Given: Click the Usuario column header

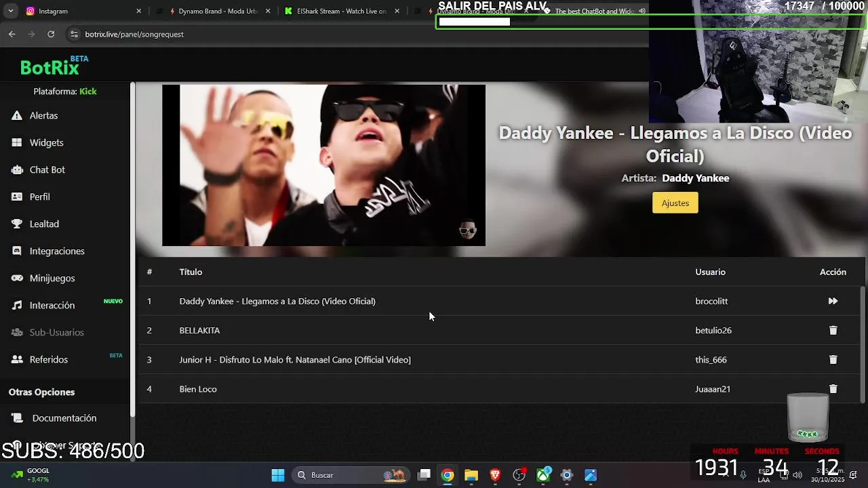Looking at the screenshot, I should (710, 272).
